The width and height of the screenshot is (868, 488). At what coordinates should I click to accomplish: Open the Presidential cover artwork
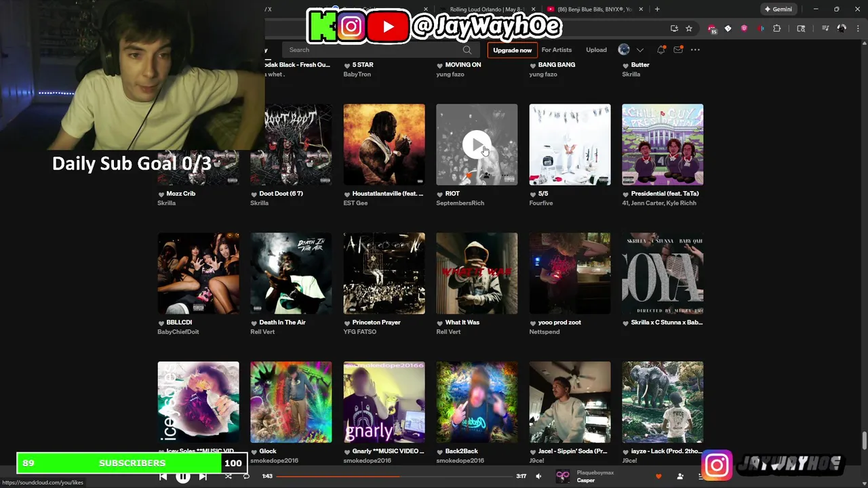click(663, 144)
